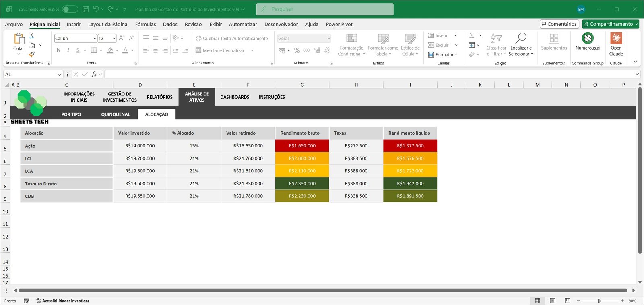This screenshot has height=305, width=644.
Task: Click the AutoSum sigma icon
Action: coord(472,35)
